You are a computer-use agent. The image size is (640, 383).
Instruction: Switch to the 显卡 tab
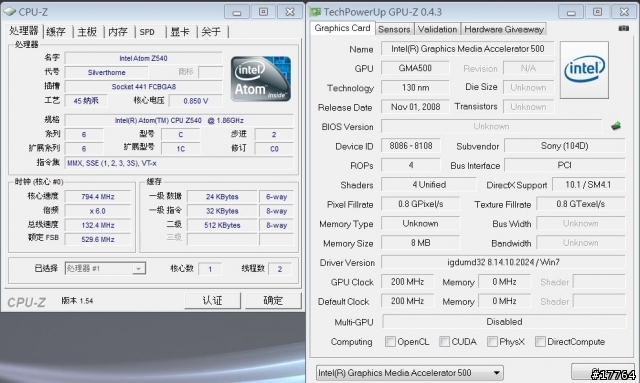coord(180,31)
